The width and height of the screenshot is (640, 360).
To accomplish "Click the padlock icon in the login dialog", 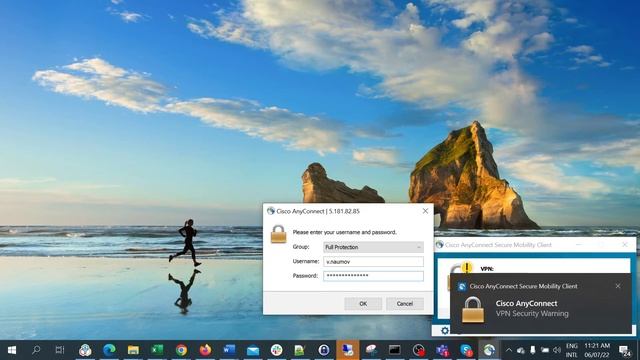I will click(x=278, y=235).
